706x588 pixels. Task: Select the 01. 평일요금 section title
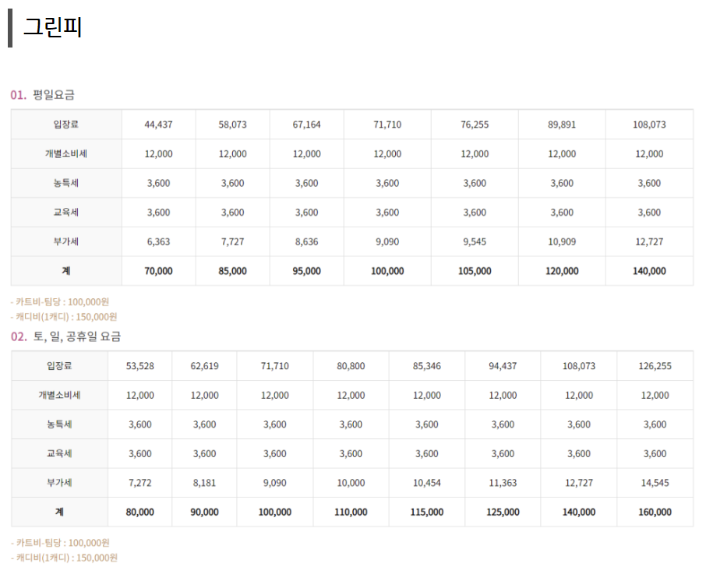click(42, 95)
